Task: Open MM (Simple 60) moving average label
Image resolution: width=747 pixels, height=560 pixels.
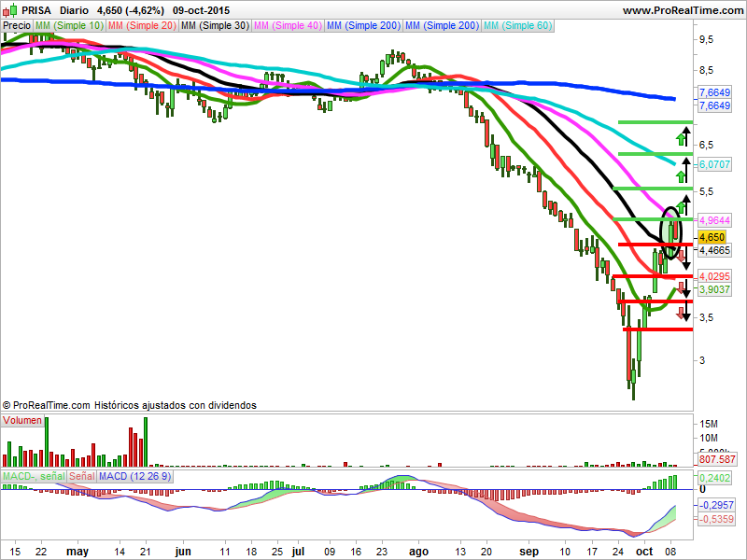Action: (518, 26)
